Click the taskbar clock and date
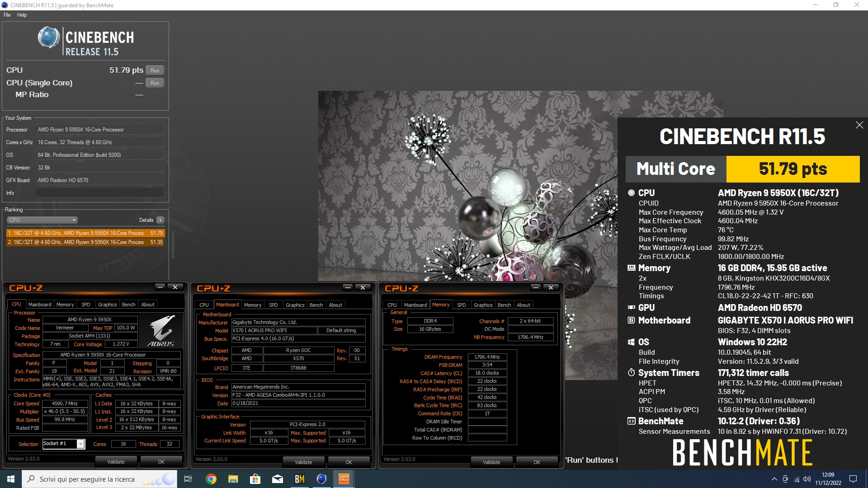This screenshot has height=488, width=868. tap(828, 479)
